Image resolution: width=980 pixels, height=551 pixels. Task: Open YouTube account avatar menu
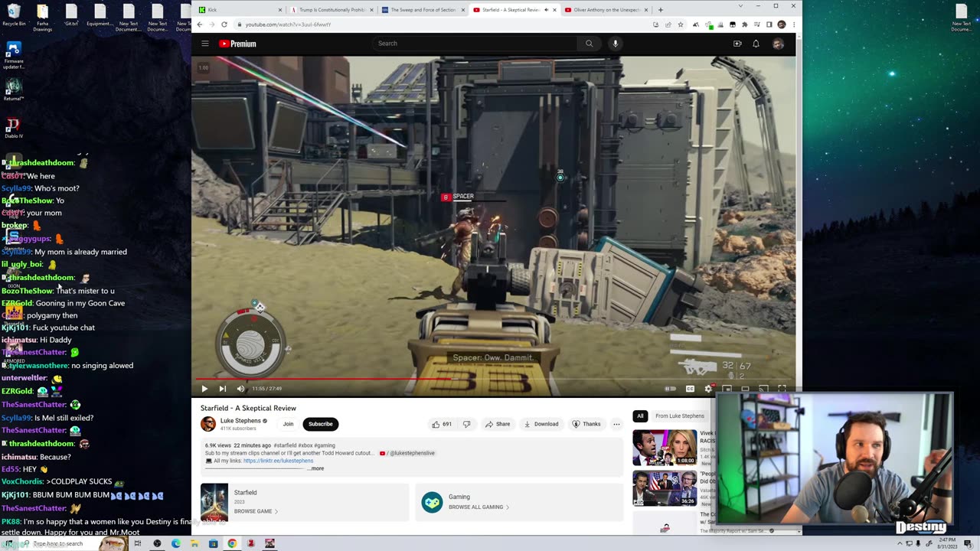pos(778,44)
